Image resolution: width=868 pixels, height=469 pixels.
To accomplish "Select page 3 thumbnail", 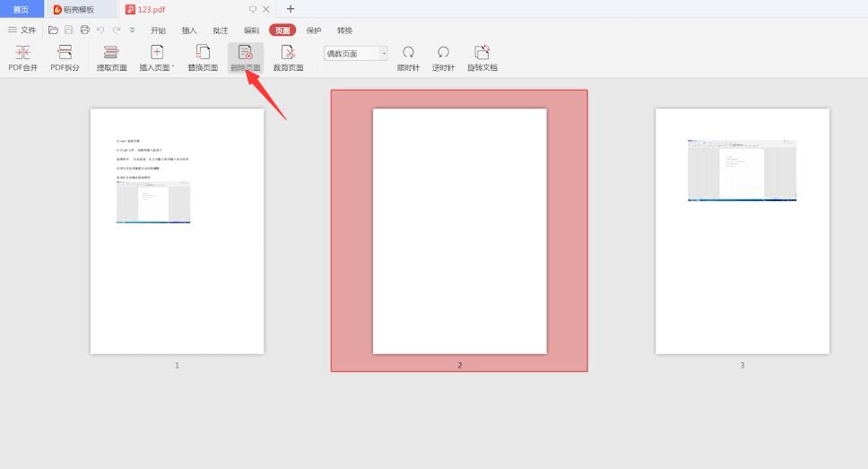I will [742, 231].
